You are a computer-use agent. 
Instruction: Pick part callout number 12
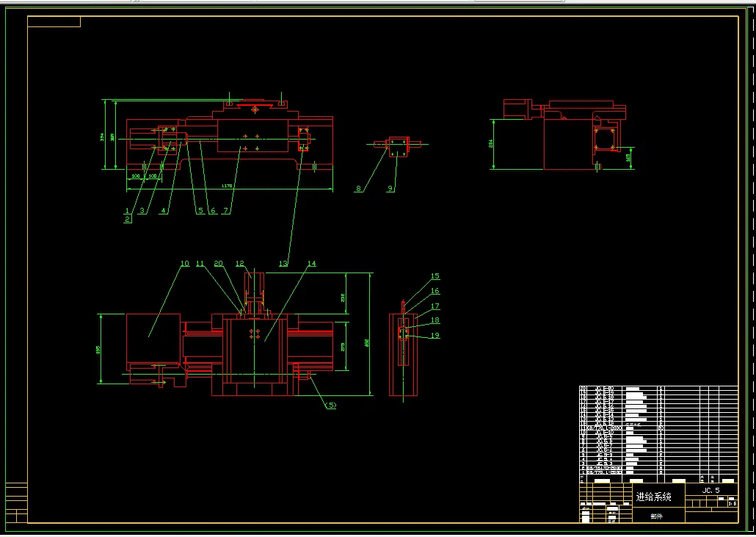[240, 264]
